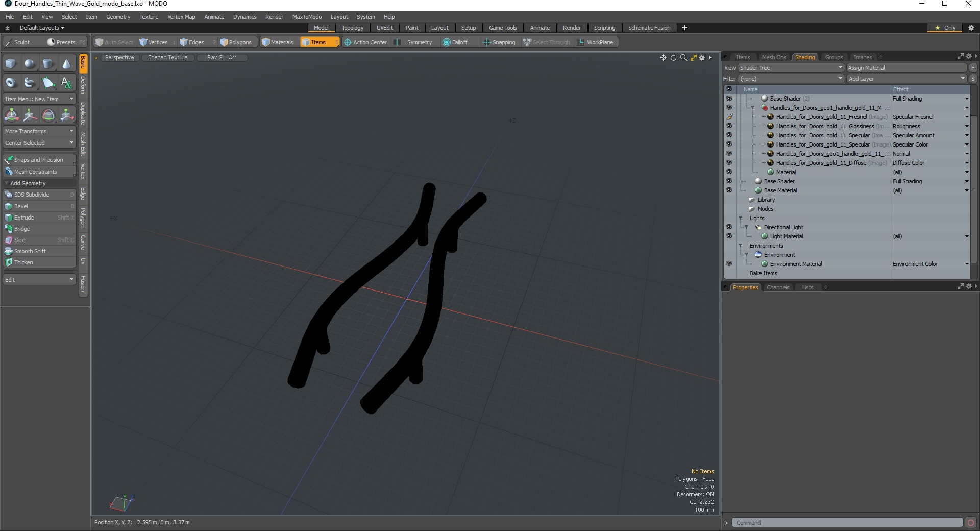Open the Geometry menu

(x=118, y=17)
